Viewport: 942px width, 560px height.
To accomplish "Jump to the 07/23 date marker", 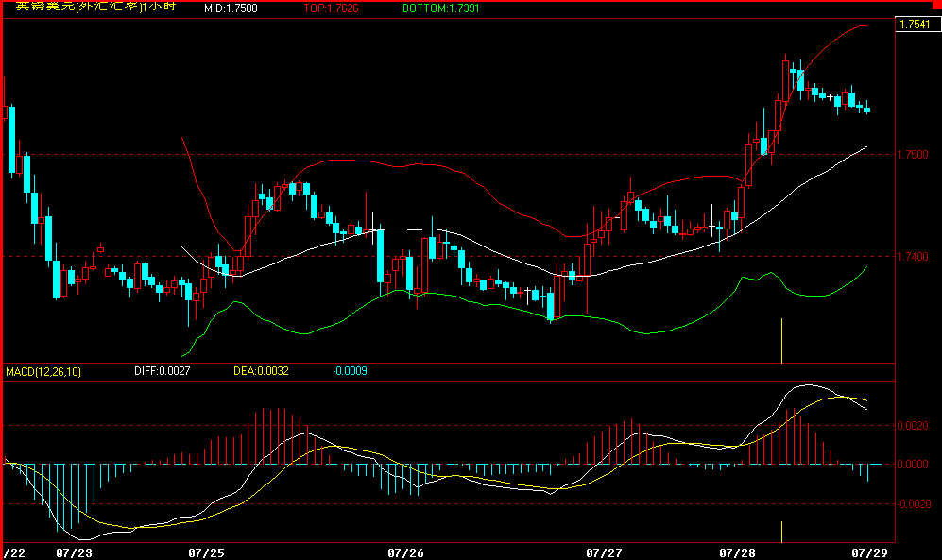I will [x=75, y=551].
